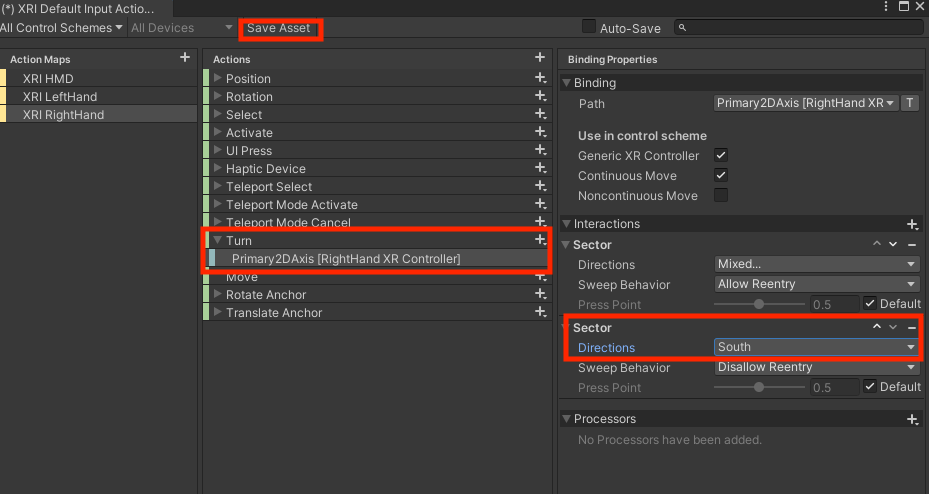Viewport: 929px width, 494px height.
Task: Collapse the Binding section
Action: (x=566, y=83)
